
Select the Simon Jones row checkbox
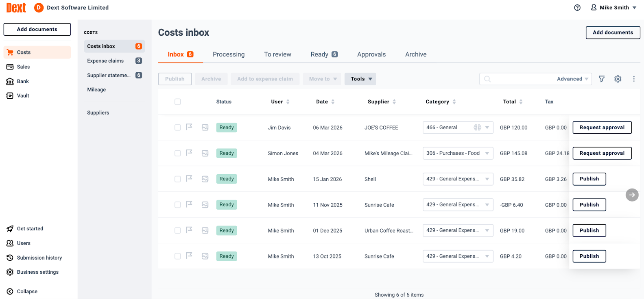[x=178, y=153]
